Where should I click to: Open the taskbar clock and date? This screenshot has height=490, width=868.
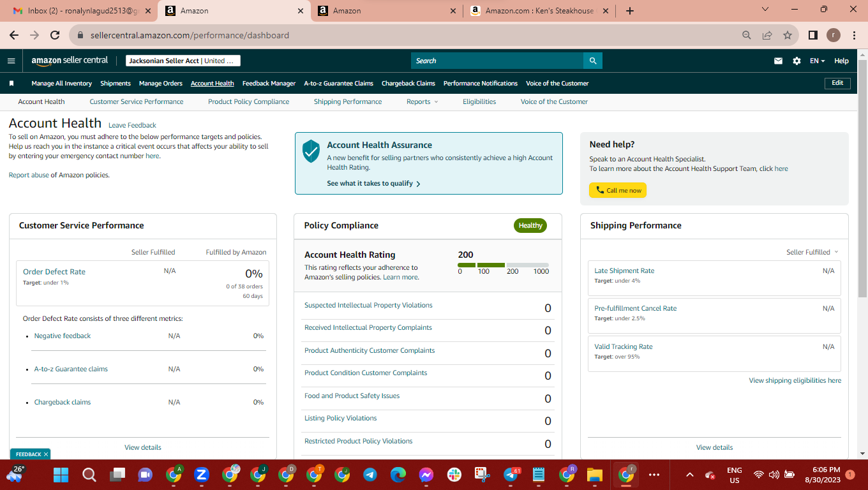click(823, 475)
